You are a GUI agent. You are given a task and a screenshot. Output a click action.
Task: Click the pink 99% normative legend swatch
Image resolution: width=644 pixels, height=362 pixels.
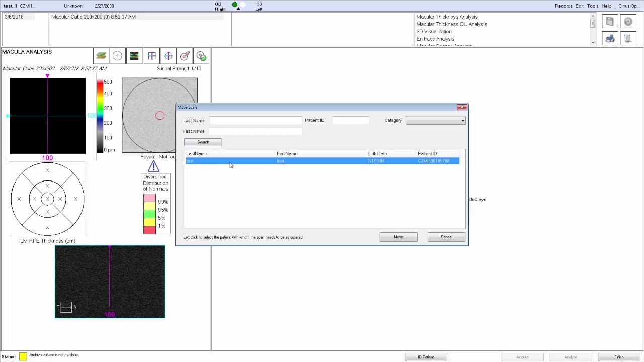point(149,198)
